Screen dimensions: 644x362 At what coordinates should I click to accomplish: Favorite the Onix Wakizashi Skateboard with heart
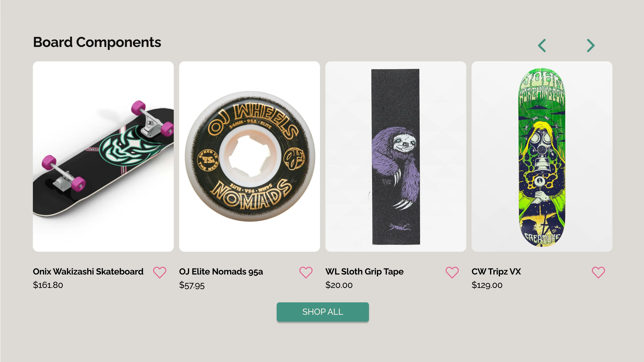[x=159, y=272]
